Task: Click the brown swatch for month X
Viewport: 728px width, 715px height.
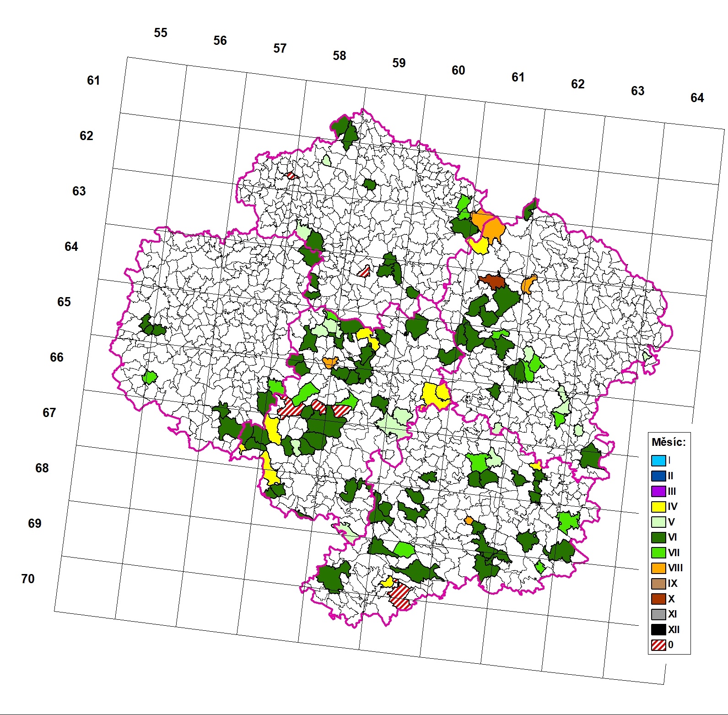Action: [658, 599]
